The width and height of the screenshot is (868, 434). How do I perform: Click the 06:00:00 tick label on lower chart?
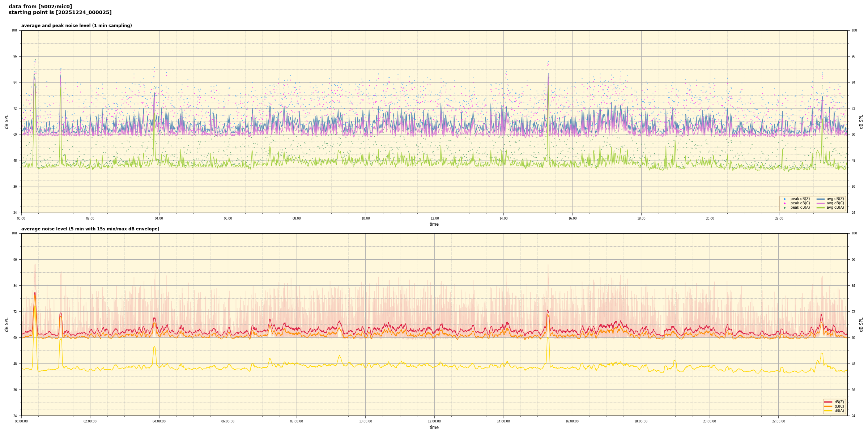tap(228, 421)
